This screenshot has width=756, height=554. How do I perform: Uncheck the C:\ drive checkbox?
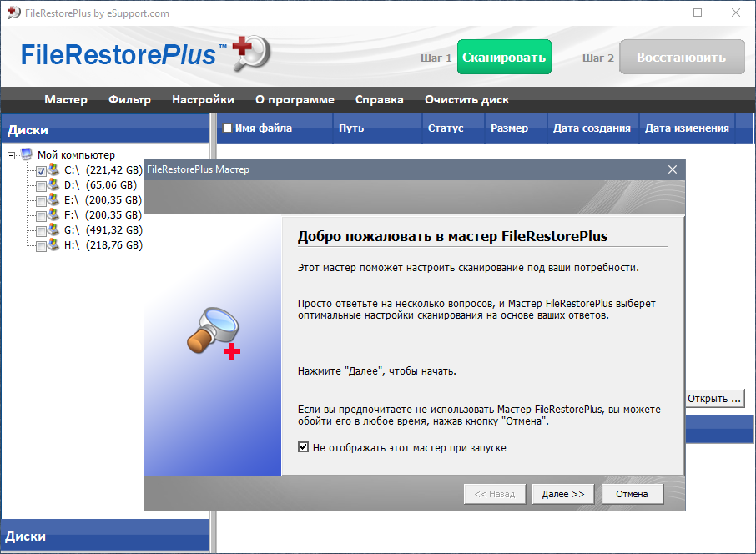click(x=42, y=171)
